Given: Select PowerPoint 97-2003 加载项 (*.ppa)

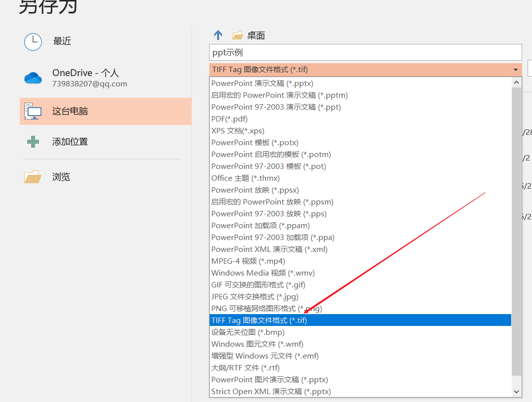Looking at the screenshot, I should pos(360,238).
